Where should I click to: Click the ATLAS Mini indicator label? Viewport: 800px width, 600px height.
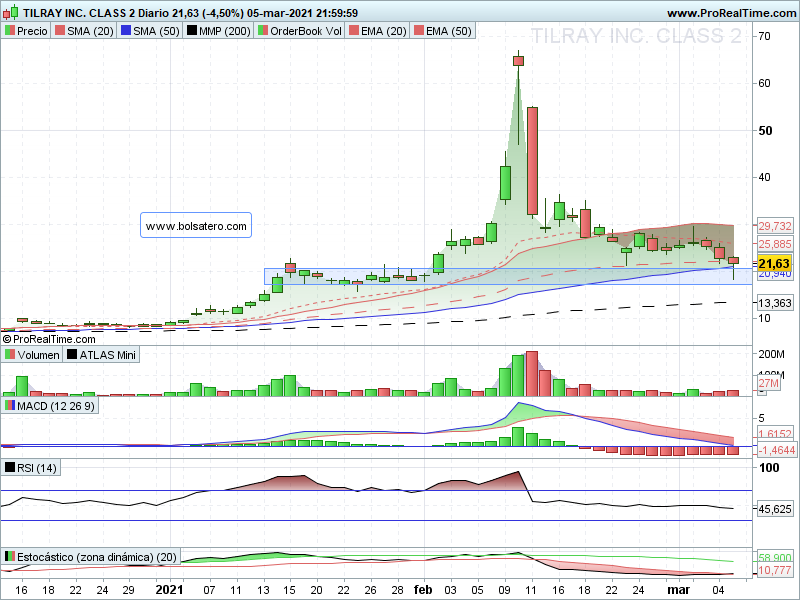click(102, 355)
